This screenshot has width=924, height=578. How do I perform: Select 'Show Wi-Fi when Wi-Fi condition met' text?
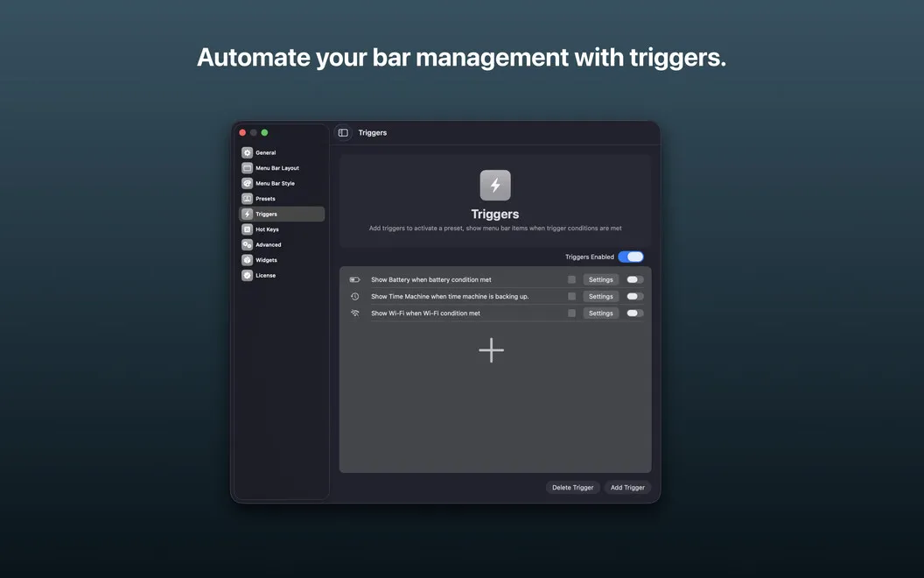click(425, 314)
